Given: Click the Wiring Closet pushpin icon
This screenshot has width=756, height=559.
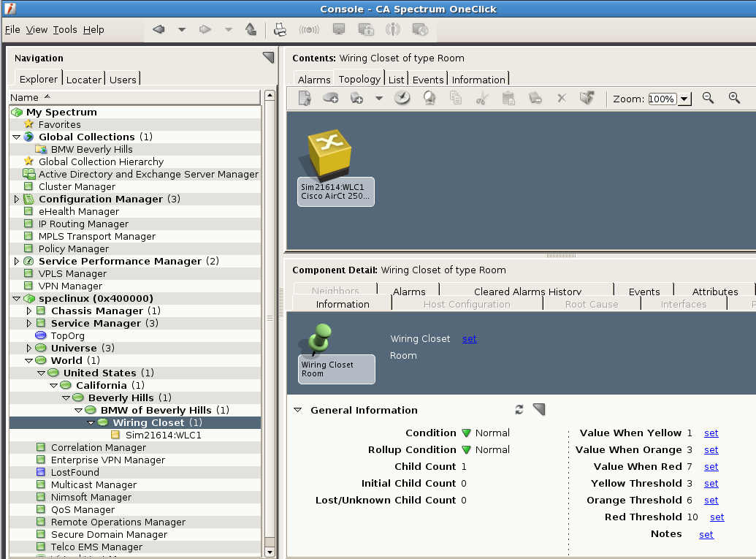Looking at the screenshot, I should point(318,338).
